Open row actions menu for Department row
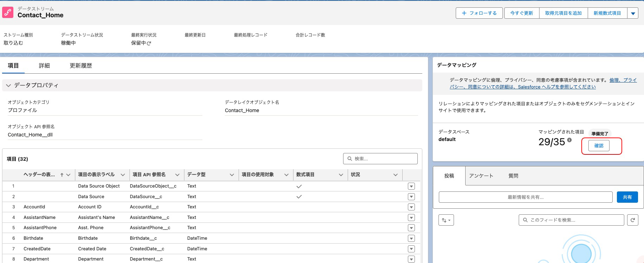644x263 pixels. point(411,259)
